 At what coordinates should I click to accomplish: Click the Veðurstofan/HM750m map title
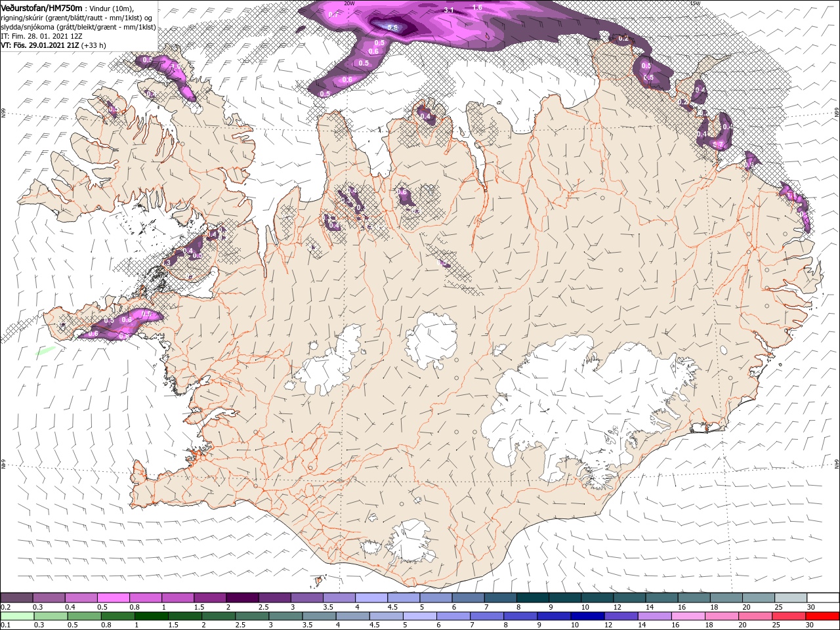[x=41, y=7]
